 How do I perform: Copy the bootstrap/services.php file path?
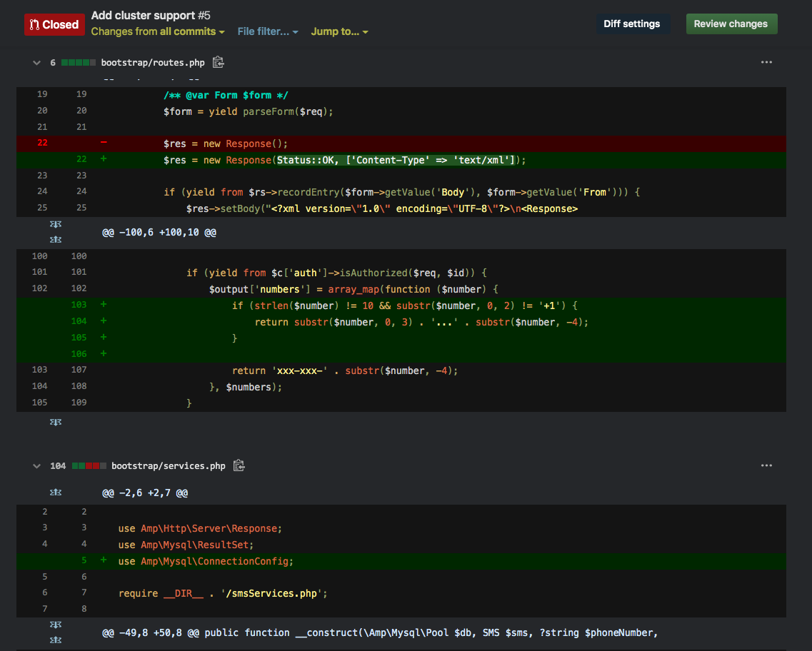[x=239, y=465]
